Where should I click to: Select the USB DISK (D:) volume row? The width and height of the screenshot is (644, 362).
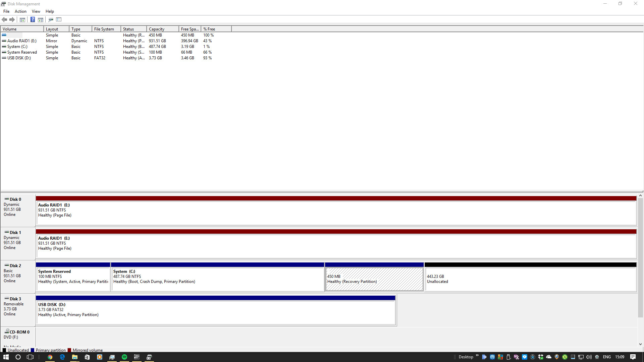(18, 58)
